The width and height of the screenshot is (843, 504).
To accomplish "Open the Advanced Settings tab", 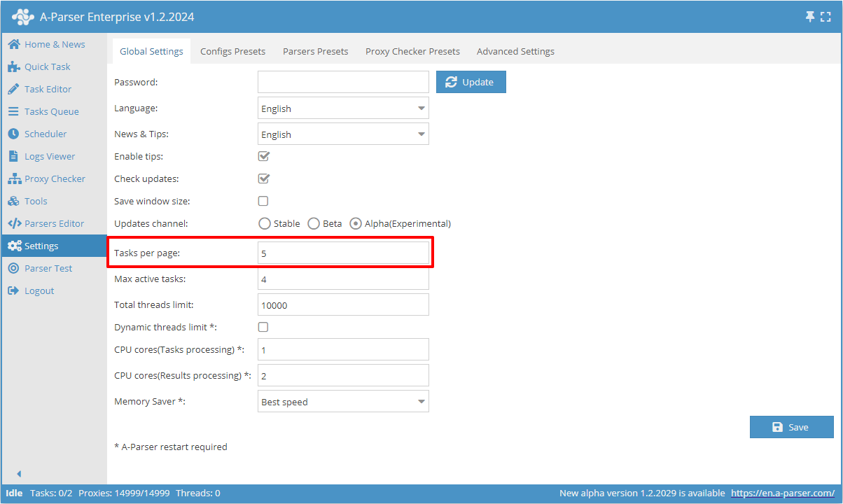I will coord(515,52).
